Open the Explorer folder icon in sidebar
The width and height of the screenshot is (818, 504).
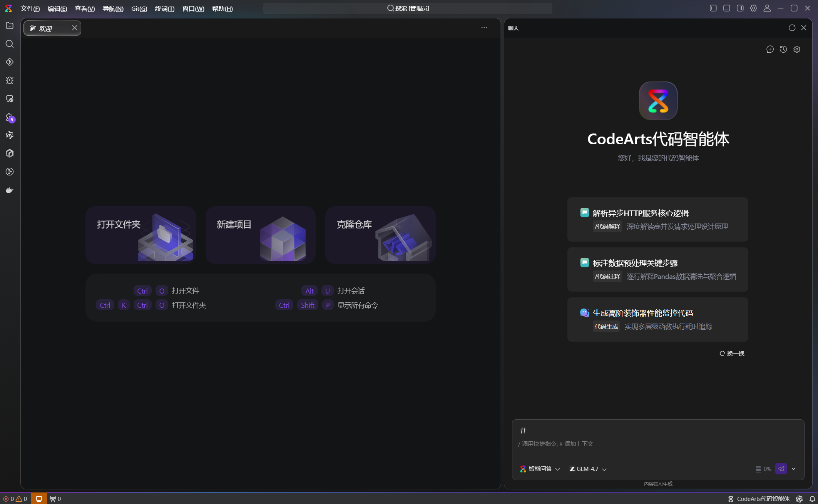tap(10, 25)
